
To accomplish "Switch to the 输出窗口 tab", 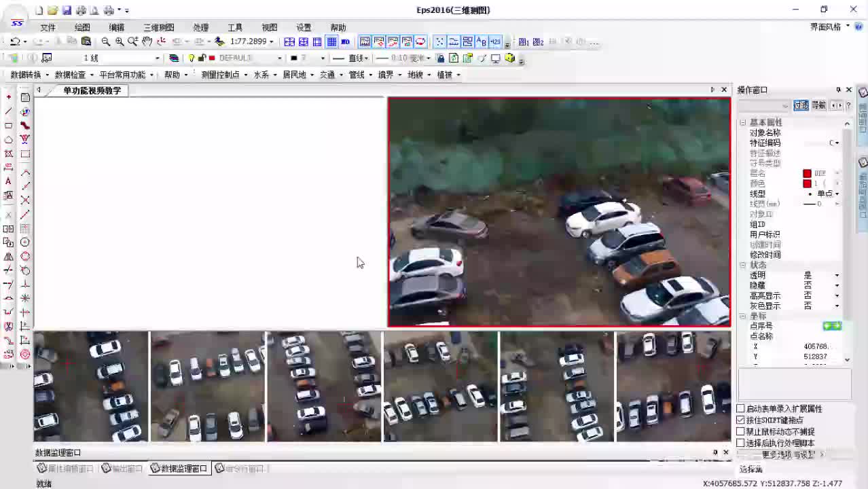I will 122,469.
